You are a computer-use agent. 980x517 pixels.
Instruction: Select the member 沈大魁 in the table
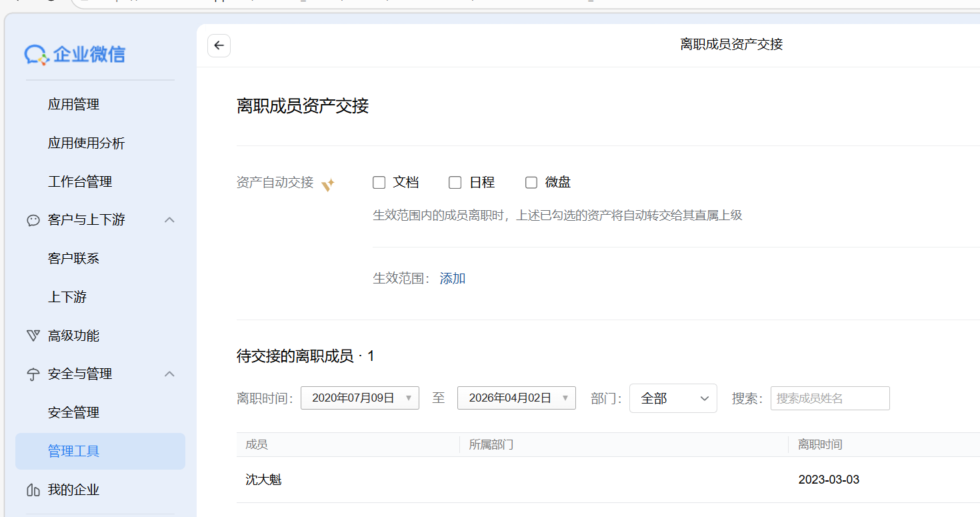[263, 479]
